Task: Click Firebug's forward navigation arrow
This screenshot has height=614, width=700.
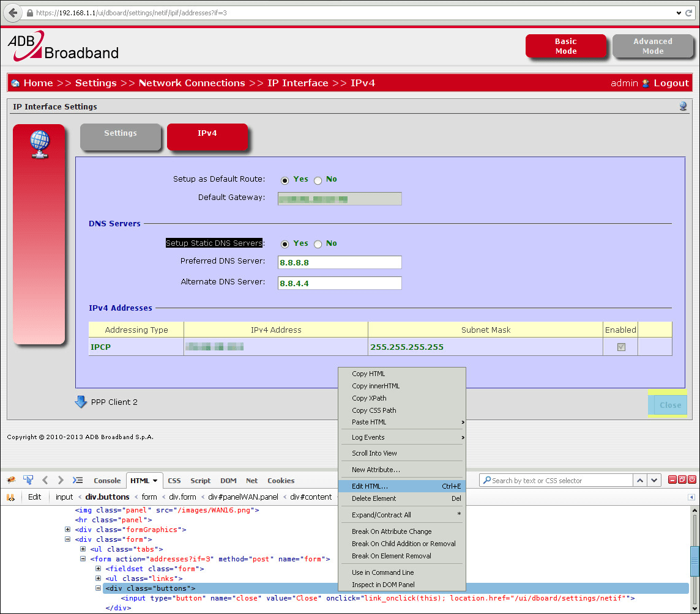Action: click(61, 480)
